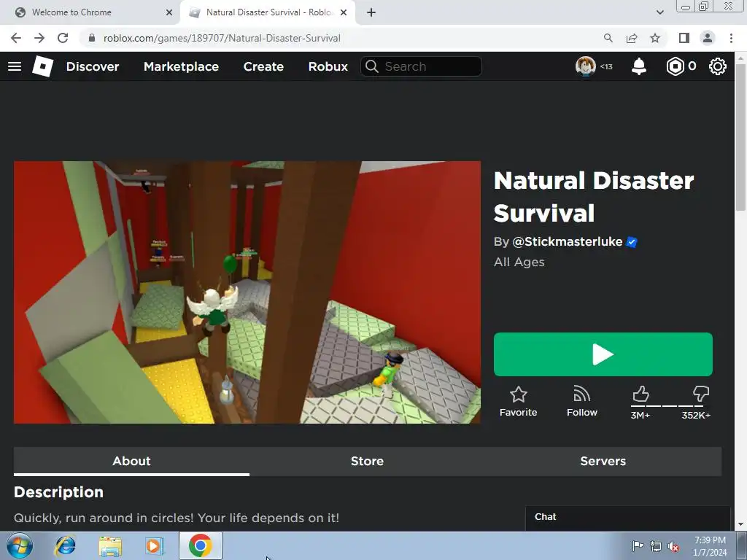Click the green Play button
Image resolution: width=747 pixels, height=560 pixels.
603,354
